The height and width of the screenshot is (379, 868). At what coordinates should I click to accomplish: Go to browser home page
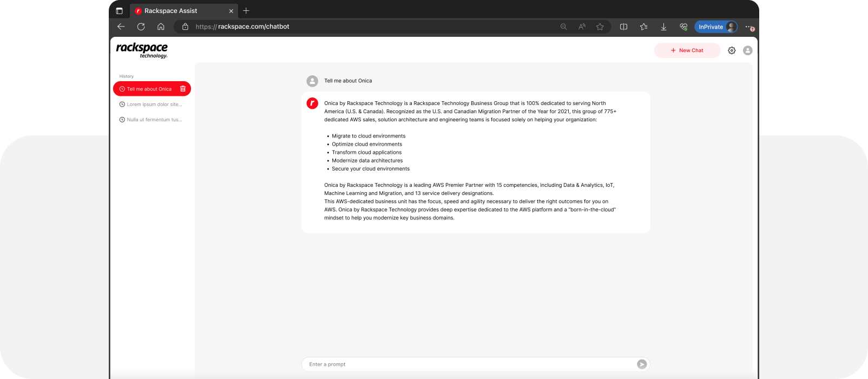tap(161, 27)
